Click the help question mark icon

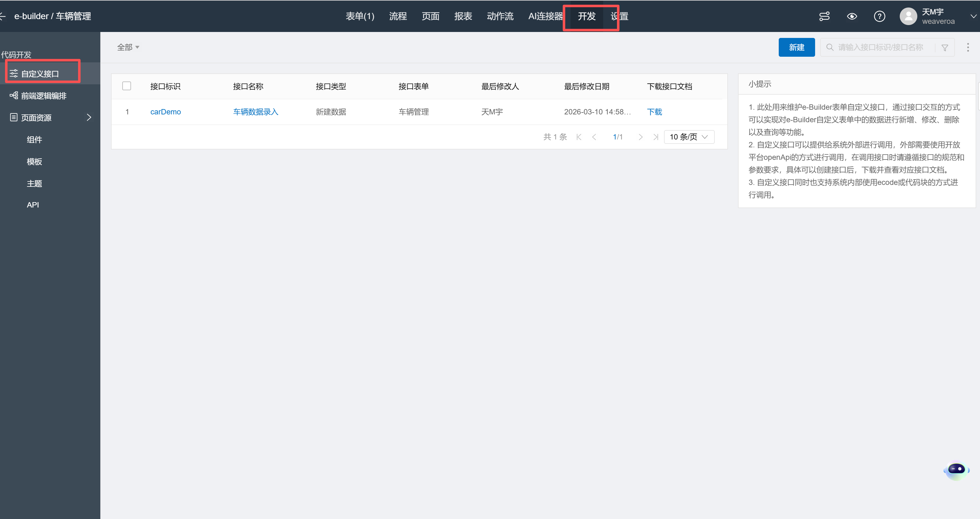(879, 16)
